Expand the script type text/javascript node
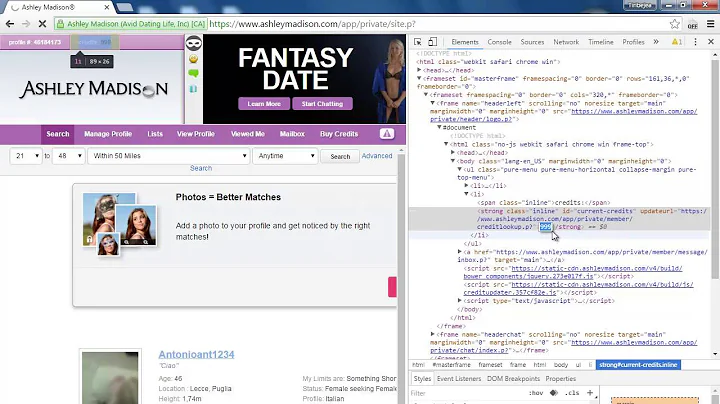 [459, 301]
